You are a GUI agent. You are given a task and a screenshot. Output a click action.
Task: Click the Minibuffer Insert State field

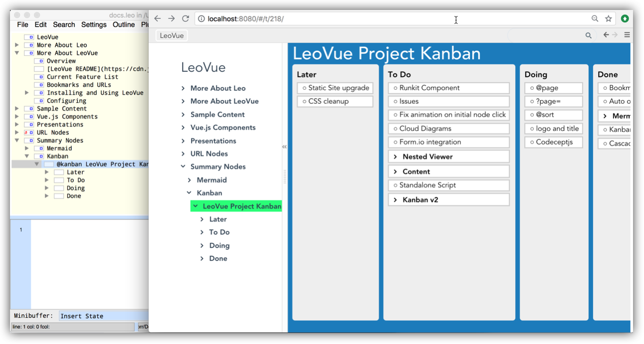coord(103,316)
